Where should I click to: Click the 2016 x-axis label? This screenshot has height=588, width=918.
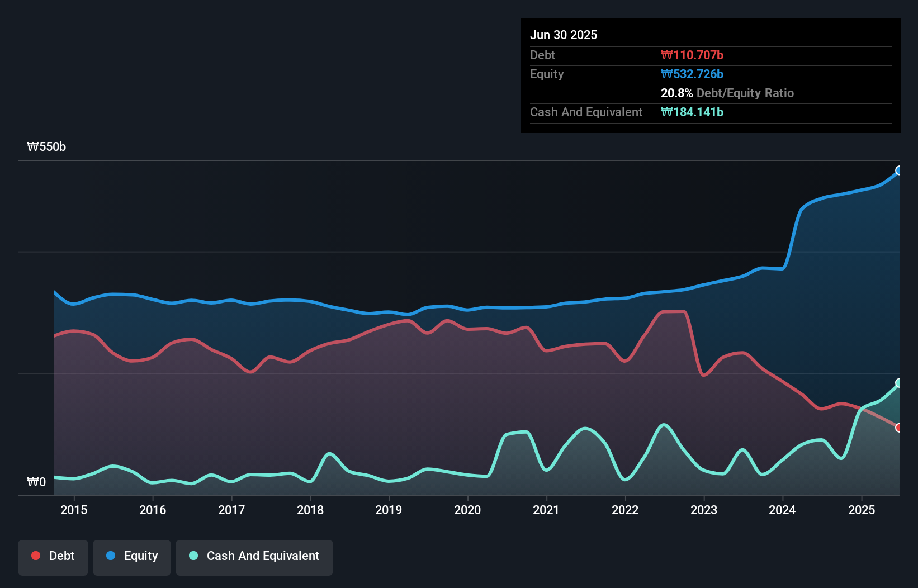coord(153,510)
